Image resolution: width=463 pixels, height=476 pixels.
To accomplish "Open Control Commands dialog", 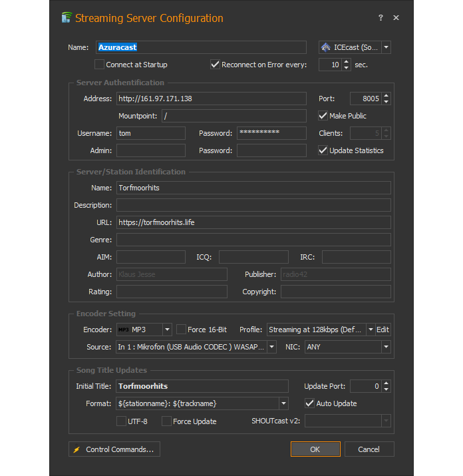I will click(114, 449).
